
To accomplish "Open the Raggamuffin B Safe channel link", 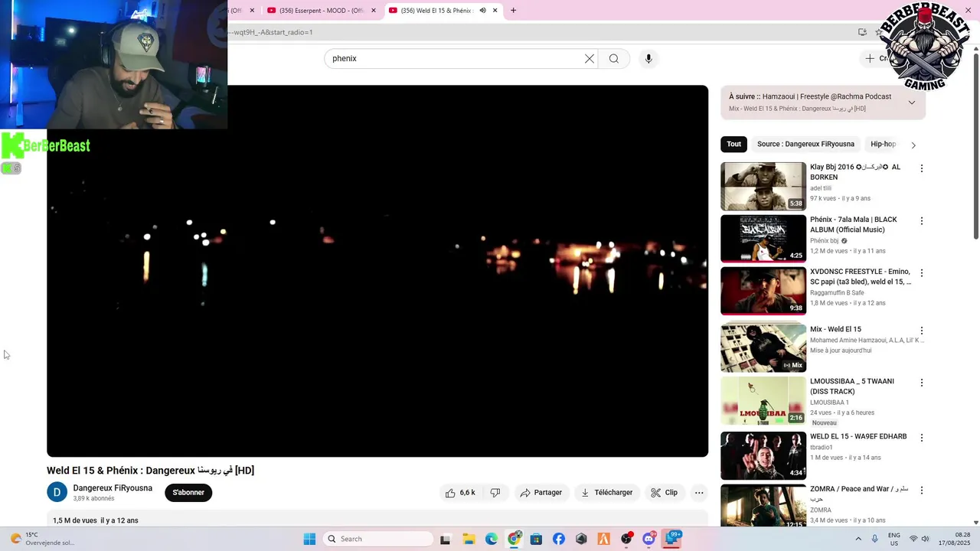I will [837, 293].
